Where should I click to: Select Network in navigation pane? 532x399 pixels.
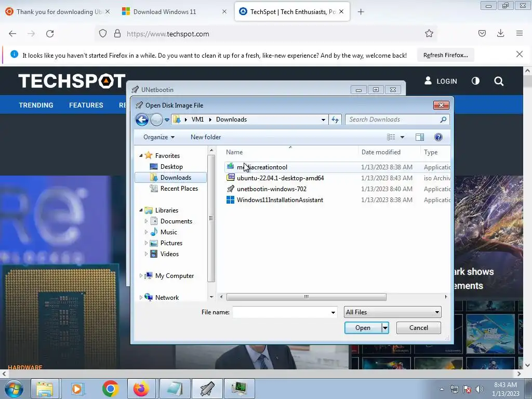(167, 298)
